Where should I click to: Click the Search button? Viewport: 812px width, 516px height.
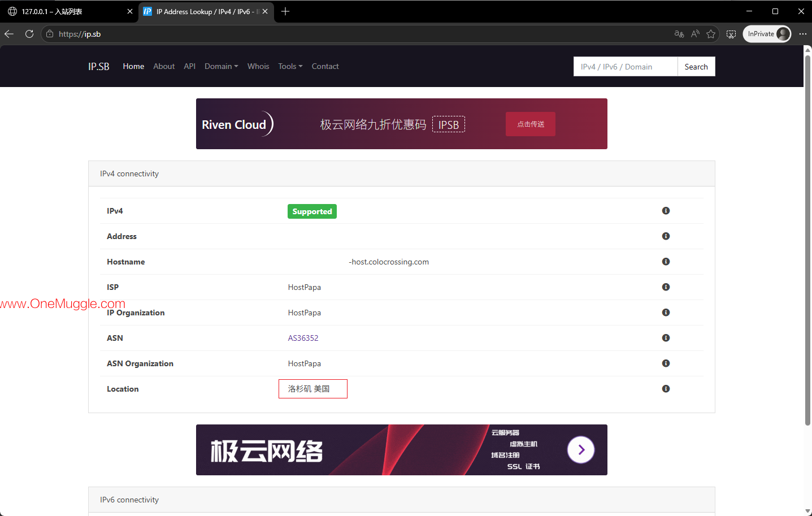[696, 67]
